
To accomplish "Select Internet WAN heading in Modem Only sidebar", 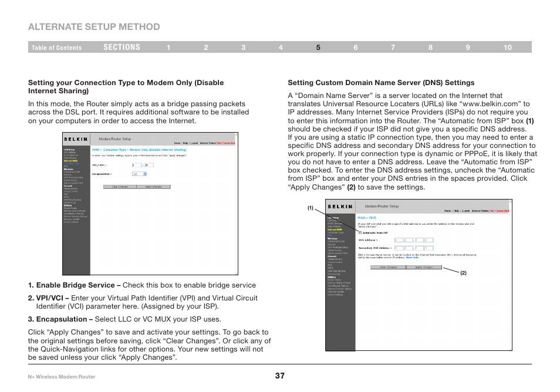I will (x=70, y=161).
